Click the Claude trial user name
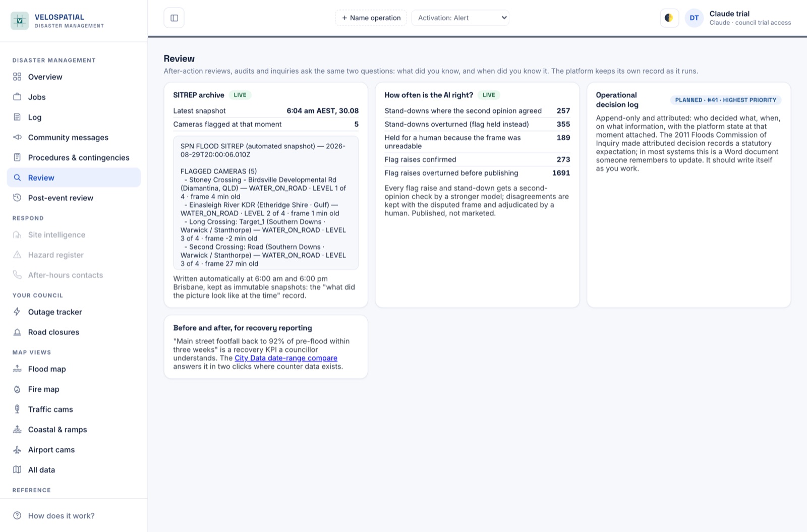The width and height of the screenshot is (807, 532). tap(729, 14)
